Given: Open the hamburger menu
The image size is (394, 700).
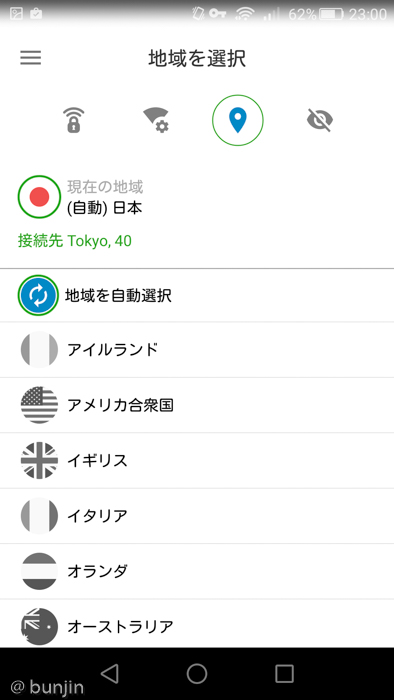Looking at the screenshot, I should pos(30,58).
